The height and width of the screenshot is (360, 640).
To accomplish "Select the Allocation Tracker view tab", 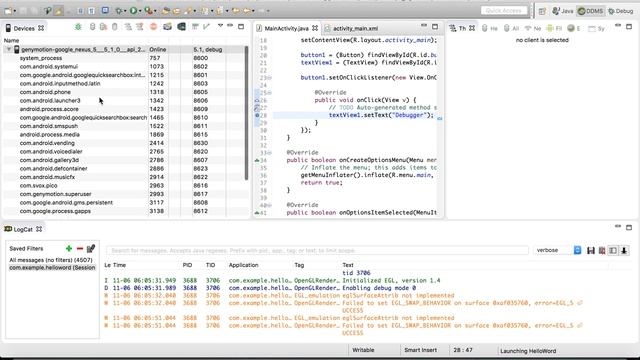I will pyautogui.click(x=511, y=28).
